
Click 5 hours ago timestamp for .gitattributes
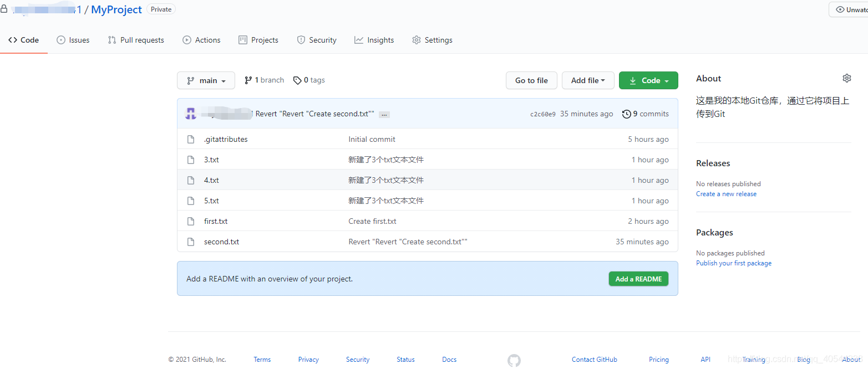[648, 139]
